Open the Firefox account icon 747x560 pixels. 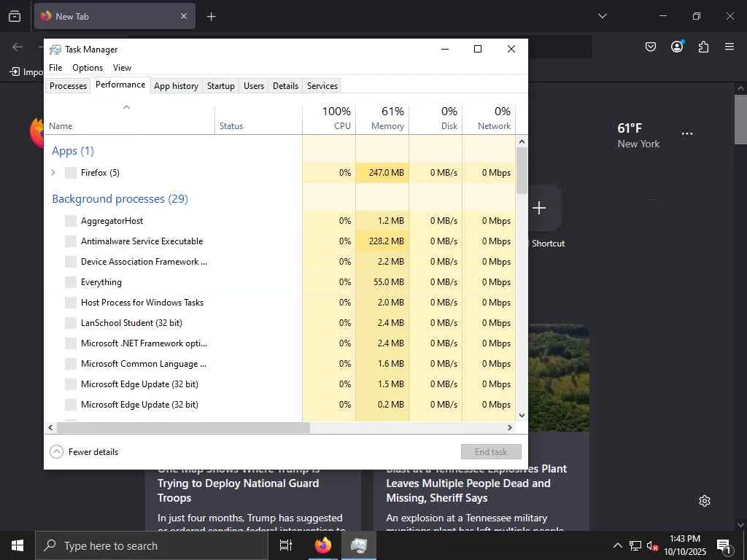coord(677,46)
